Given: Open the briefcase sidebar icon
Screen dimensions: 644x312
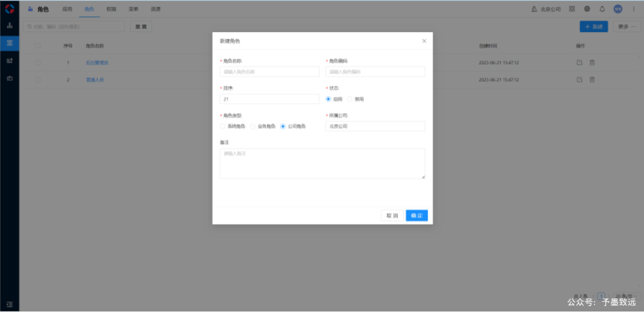Looking at the screenshot, I should point(10,78).
